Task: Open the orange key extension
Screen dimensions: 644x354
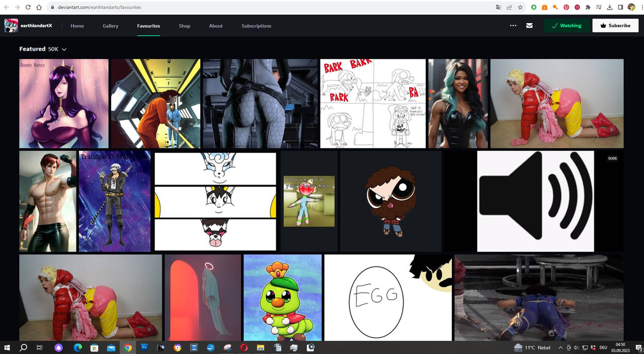Action: (x=555, y=8)
